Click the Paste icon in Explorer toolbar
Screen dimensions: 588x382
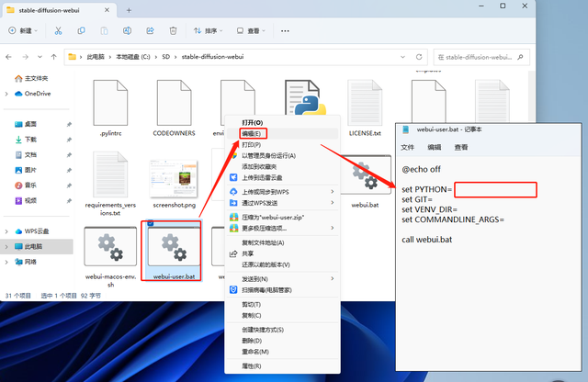pyautogui.click(x=104, y=30)
